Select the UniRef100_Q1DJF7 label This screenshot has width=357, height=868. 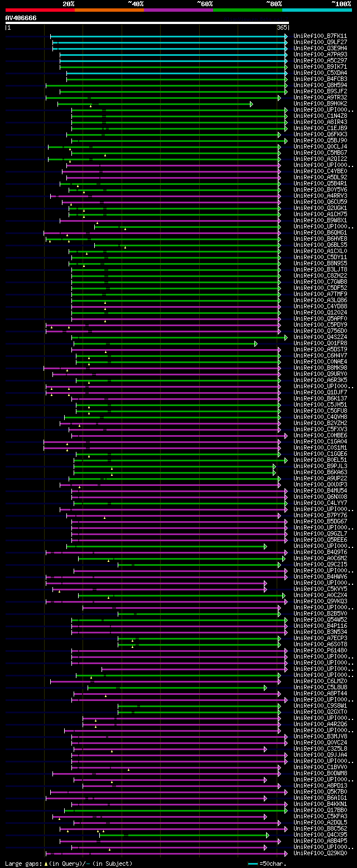(x=320, y=392)
